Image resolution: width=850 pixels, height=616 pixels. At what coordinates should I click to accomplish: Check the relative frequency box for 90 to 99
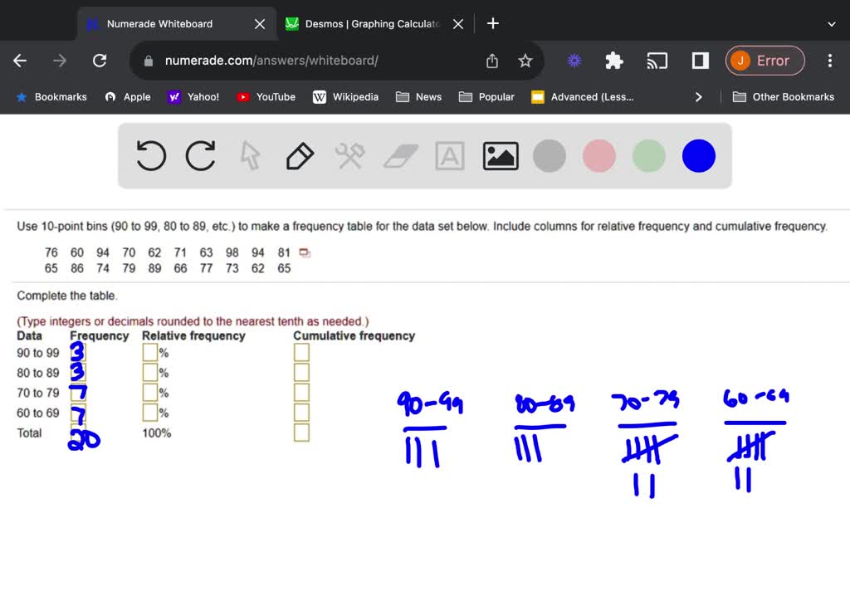pyautogui.click(x=149, y=352)
